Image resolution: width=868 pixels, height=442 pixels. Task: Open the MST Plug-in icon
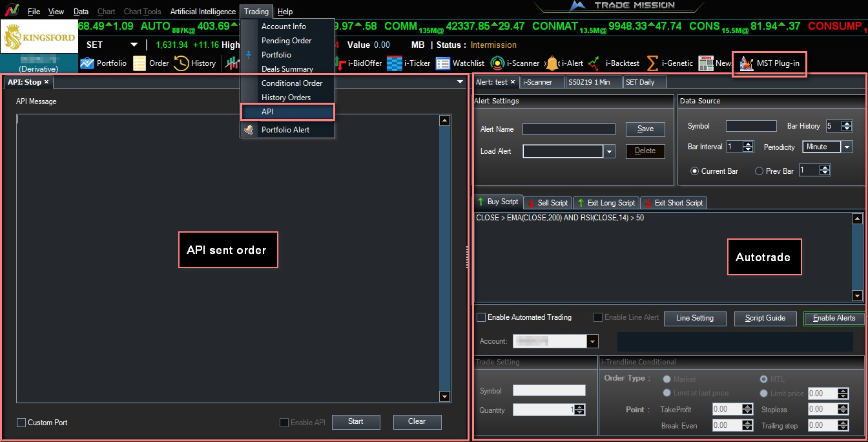click(x=747, y=63)
